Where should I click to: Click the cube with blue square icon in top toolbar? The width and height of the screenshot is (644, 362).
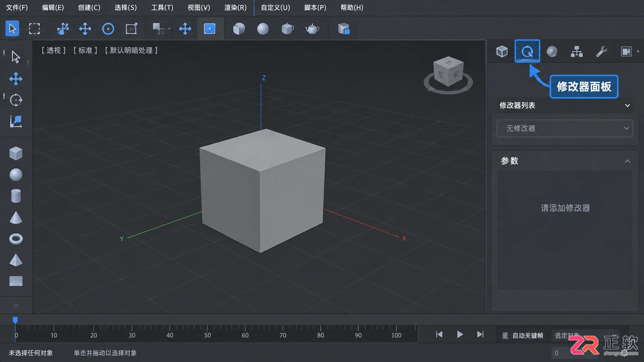click(344, 29)
